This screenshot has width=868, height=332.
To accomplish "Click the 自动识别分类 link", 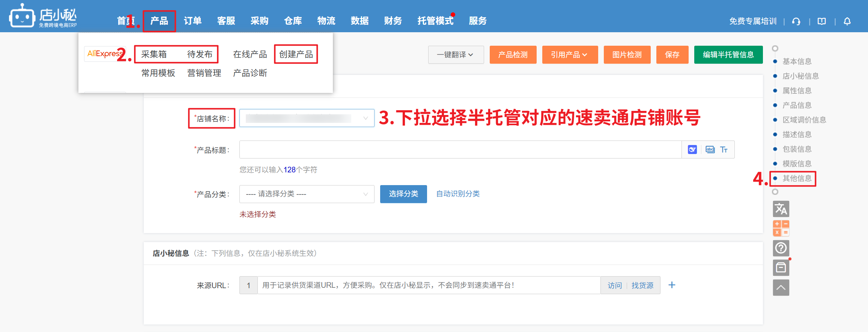I will [458, 194].
